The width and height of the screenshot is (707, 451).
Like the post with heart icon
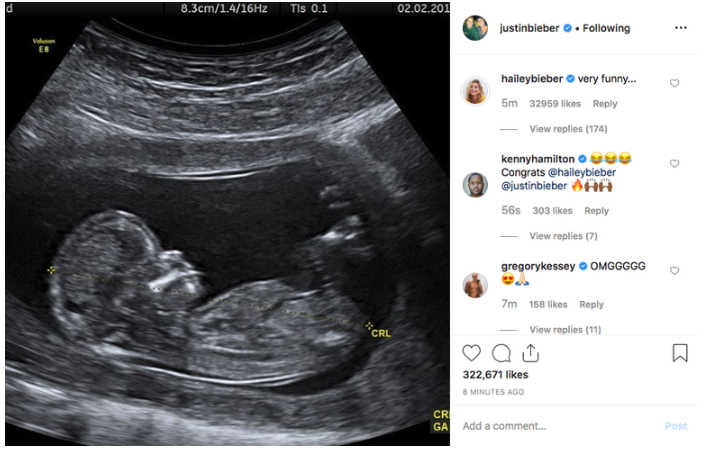471,353
